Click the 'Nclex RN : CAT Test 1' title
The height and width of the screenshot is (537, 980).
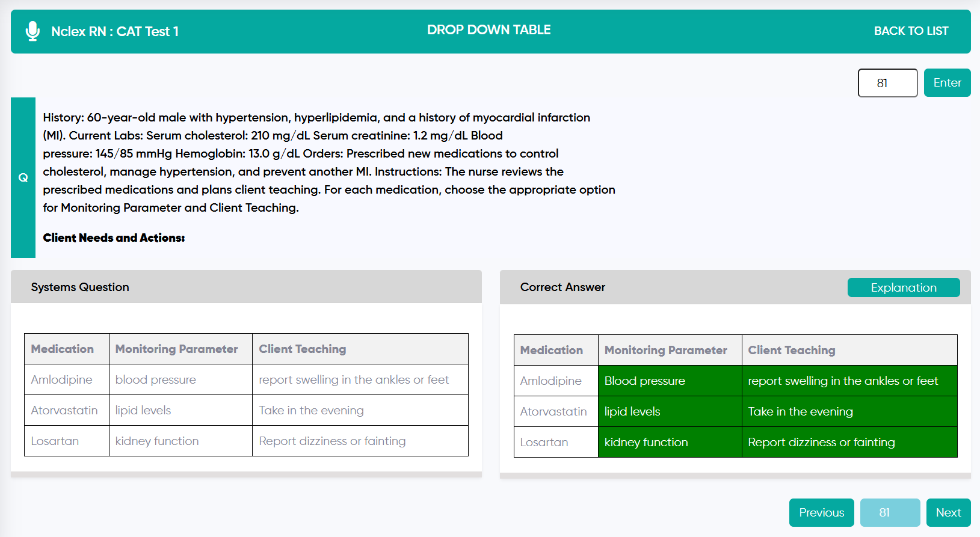tap(115, 31)
